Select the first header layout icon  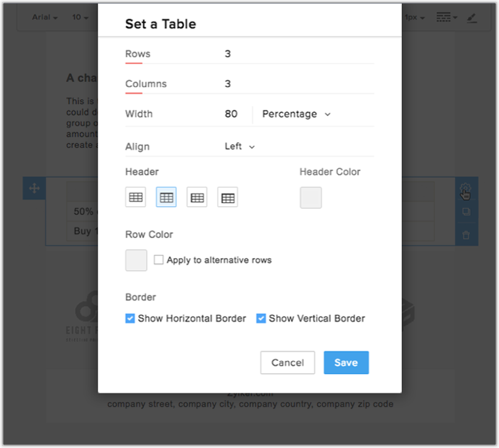pyautogui.click(x=135, y=197)
